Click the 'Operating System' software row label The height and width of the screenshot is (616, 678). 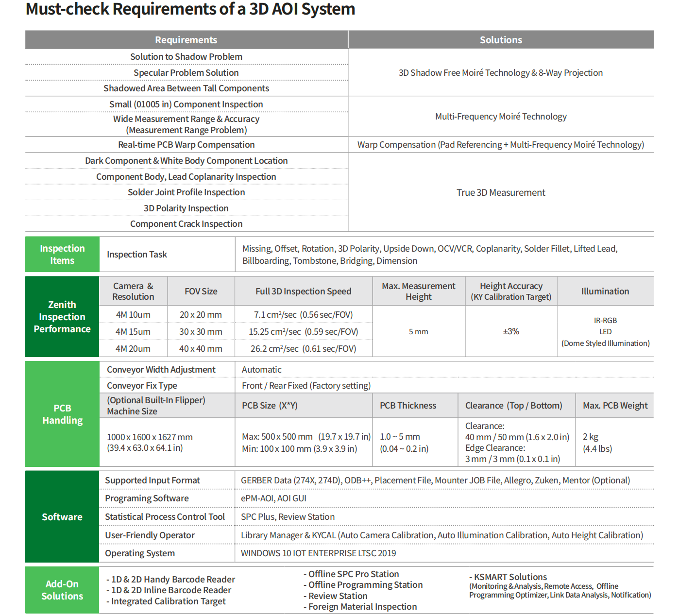(140, 553)
